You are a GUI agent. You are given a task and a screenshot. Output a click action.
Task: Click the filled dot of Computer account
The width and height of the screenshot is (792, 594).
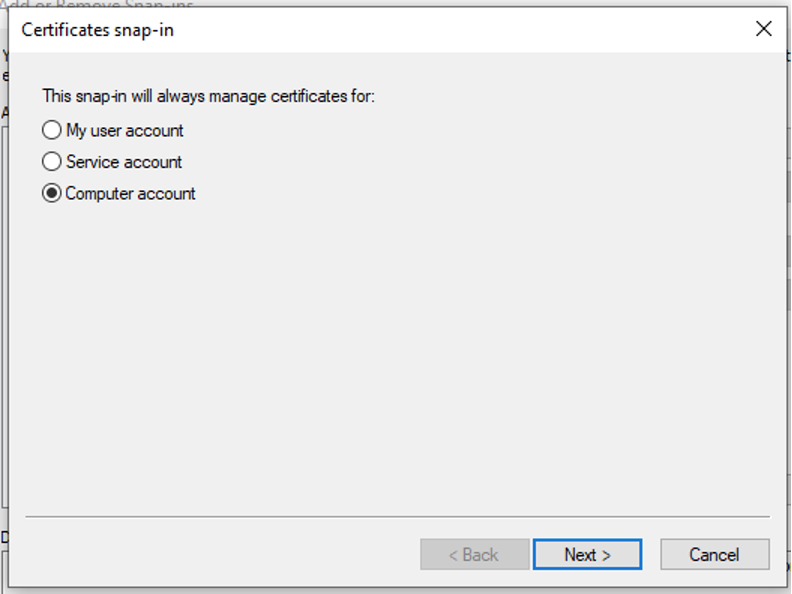tap(52, 193)
